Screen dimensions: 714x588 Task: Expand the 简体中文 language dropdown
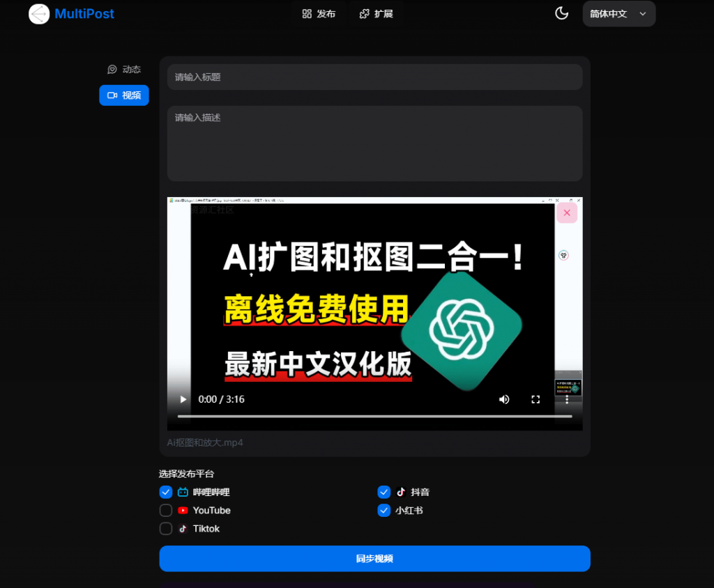(618, 14)
